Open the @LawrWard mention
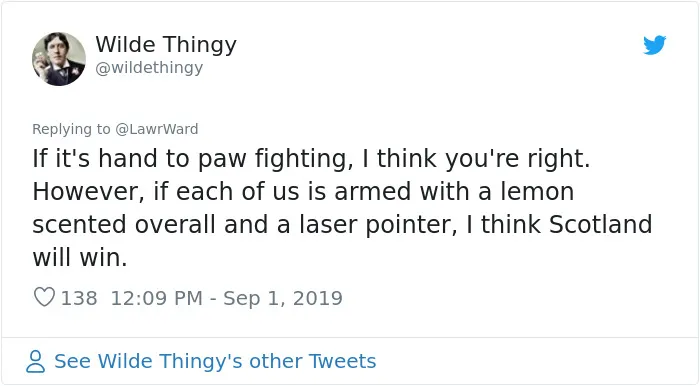700x386 pixels. click(157, 129)
